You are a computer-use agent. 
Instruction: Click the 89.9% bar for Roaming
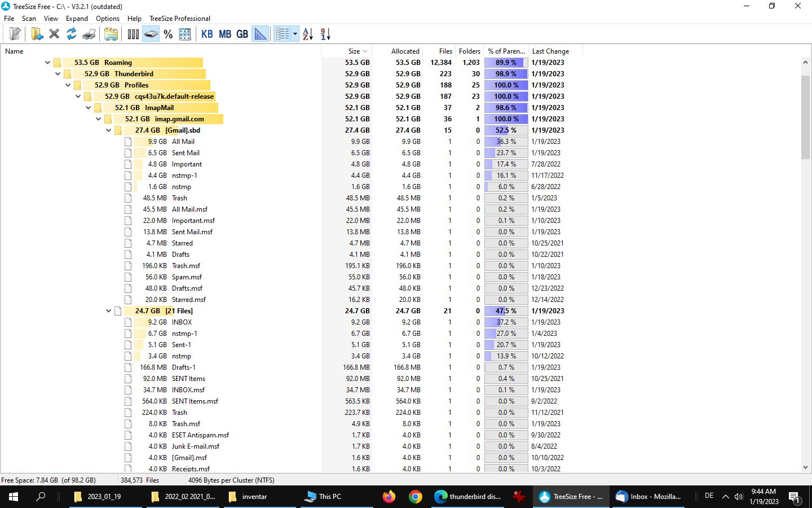click(x=506, y=63)
